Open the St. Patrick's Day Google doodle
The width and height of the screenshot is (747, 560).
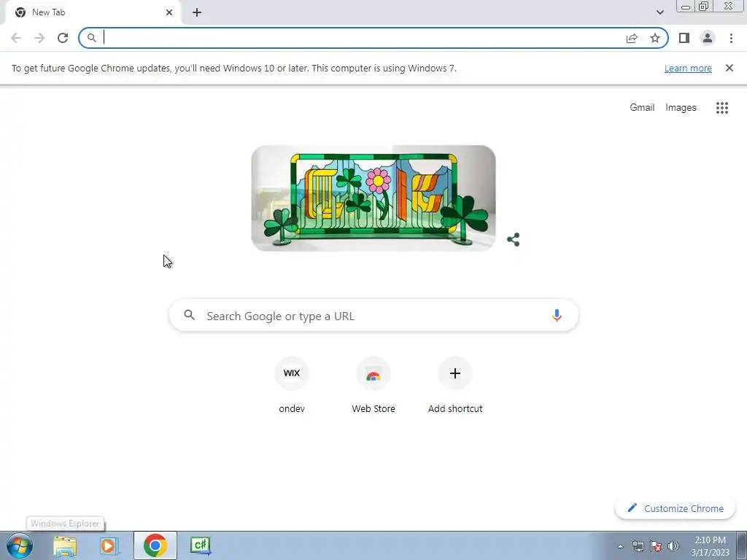click(373, 198)
